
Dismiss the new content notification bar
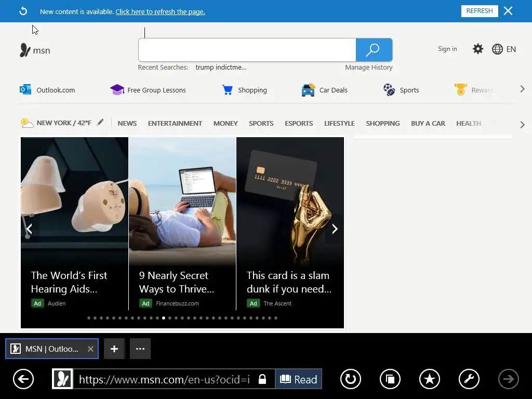pyautogui.click(x=508, y=11)
